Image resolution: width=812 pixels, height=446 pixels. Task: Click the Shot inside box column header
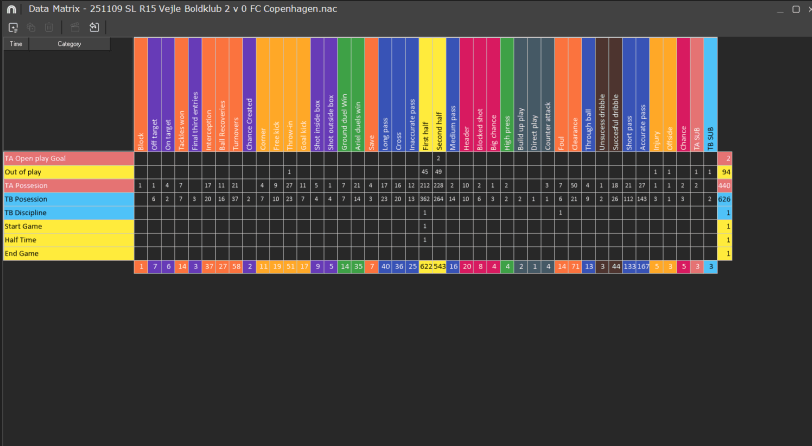(x=317, y=94)
